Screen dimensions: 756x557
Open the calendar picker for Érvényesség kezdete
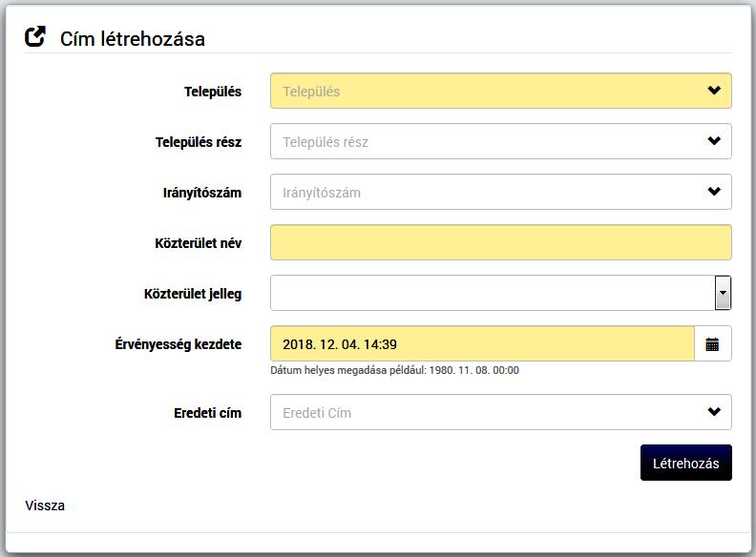pos(712,344)
